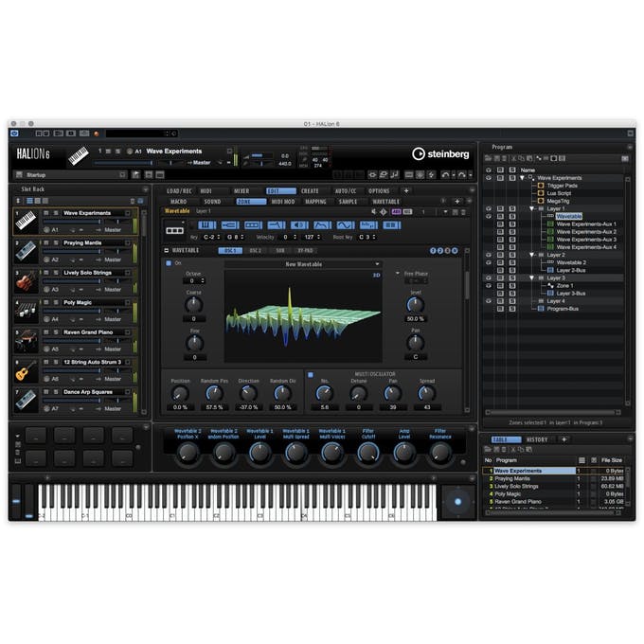Click the Filter Cutoff quick control knob
Viewport: 644px width, 644px height.
[x=368, y=453]
